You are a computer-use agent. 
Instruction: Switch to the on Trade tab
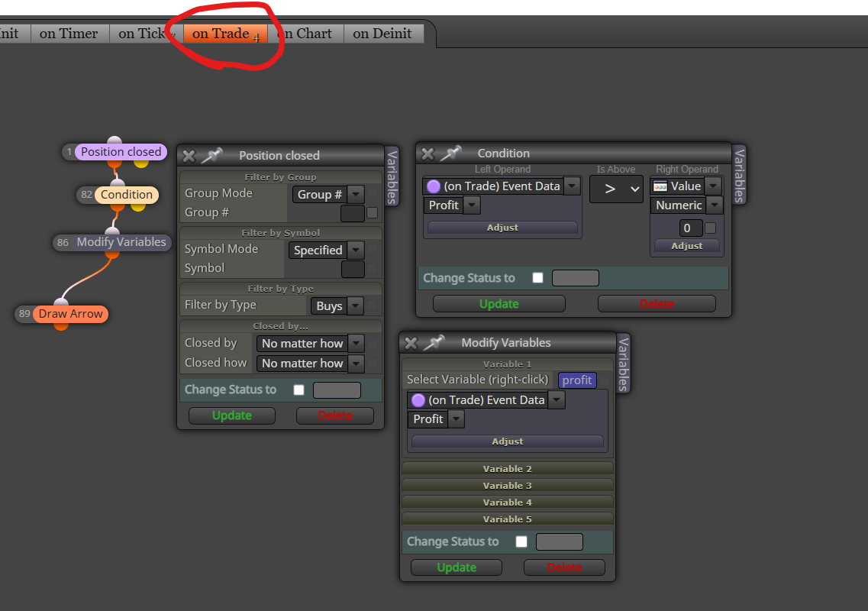(x=225, y=34)
